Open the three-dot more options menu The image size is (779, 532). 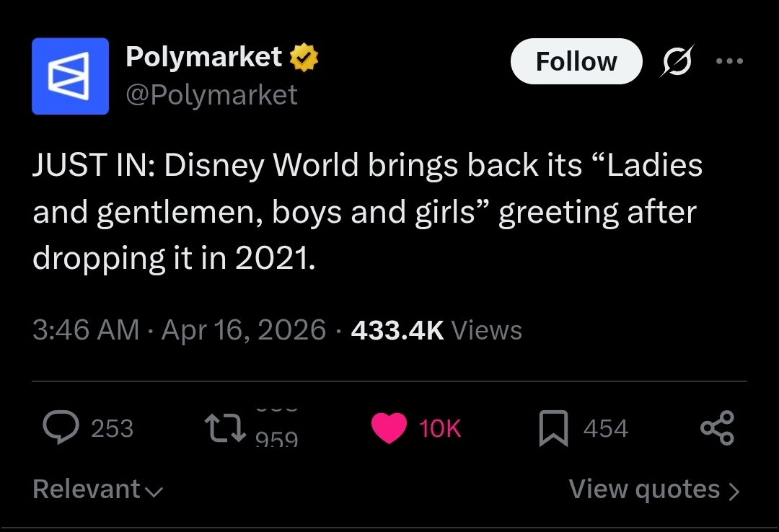coord(729,61)
